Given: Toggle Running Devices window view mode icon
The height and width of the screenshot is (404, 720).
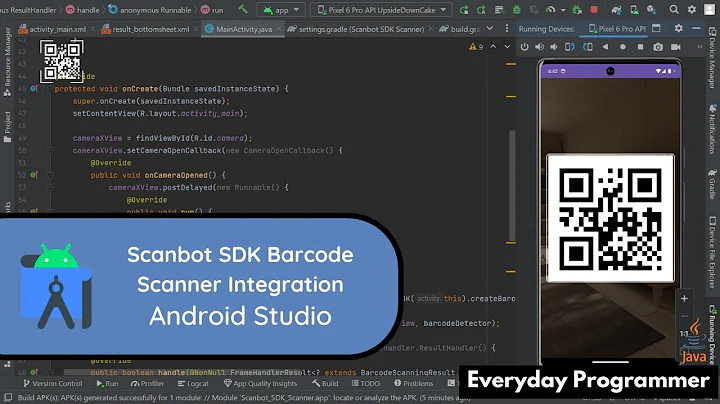Looking at the screenshot, I should pyautogui.click(x=656, y=28).
